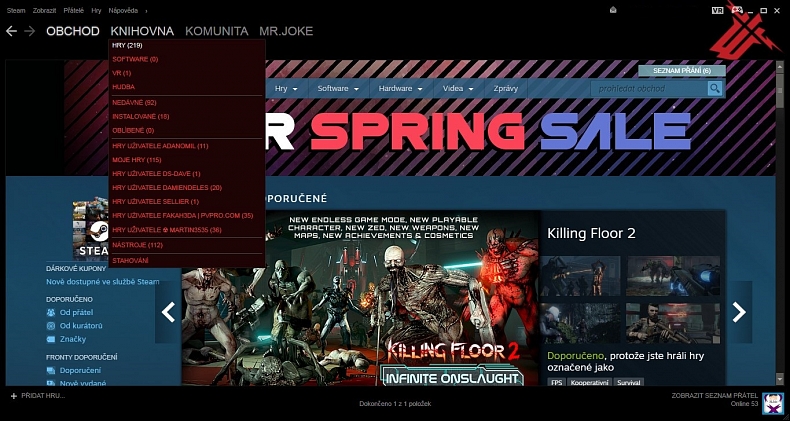The height and width of the screenshot is (421, 790).
Task: Click the FPS tag
Action: [x=556, y=383]
